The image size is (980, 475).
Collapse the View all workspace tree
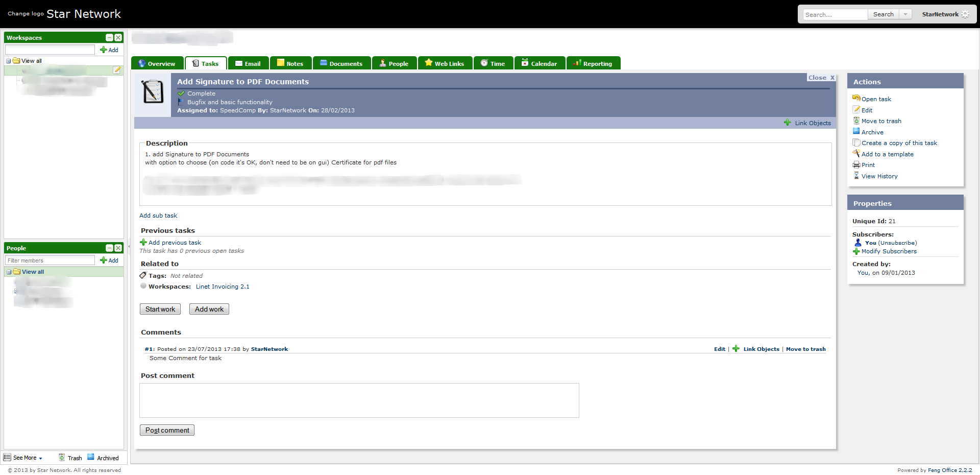coord(9,61)
